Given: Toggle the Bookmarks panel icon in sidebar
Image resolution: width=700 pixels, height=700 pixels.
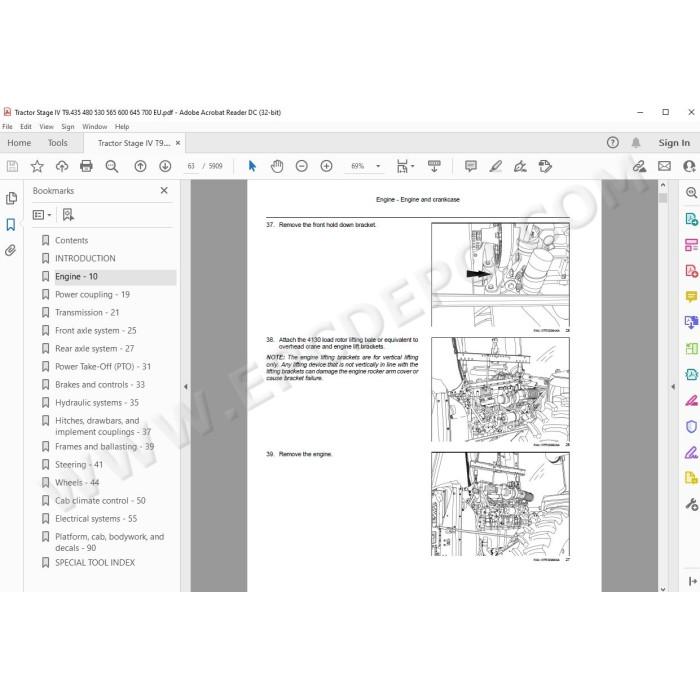Looking at the screenshot, I should click(11, 224).
